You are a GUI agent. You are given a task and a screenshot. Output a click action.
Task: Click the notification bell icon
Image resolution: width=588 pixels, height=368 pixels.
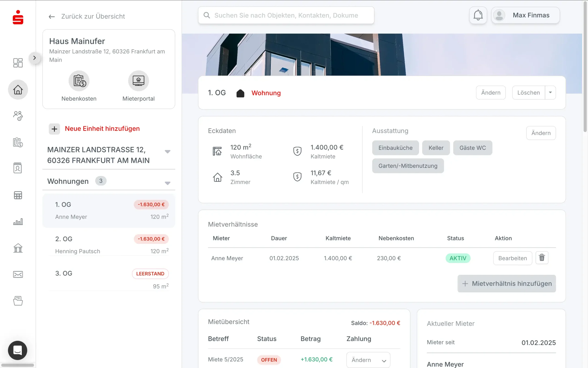478,15
